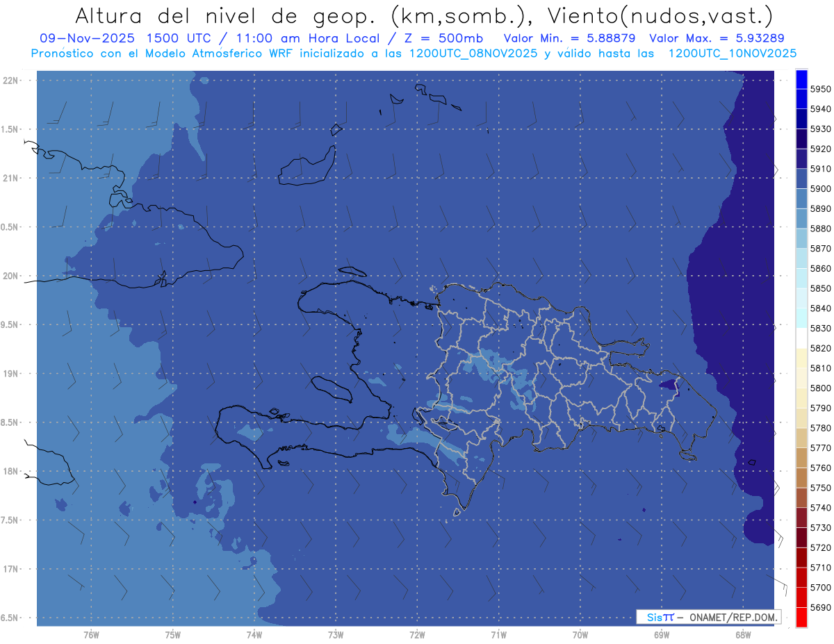Click the "Valor Max. = 5.93289" value
The width and height of the screenshot is (834, 644).
click(x=717, y=38)
